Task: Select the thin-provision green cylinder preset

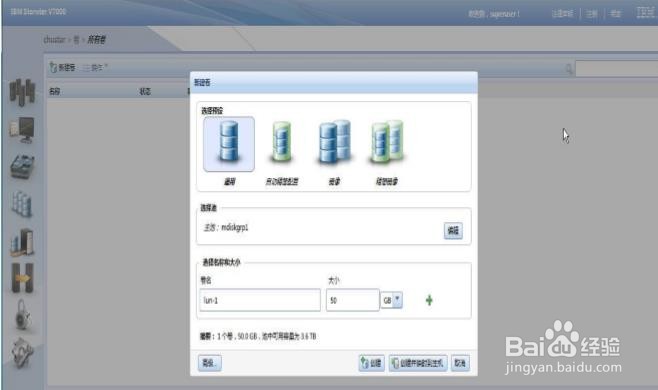Action: click(282, 143)
